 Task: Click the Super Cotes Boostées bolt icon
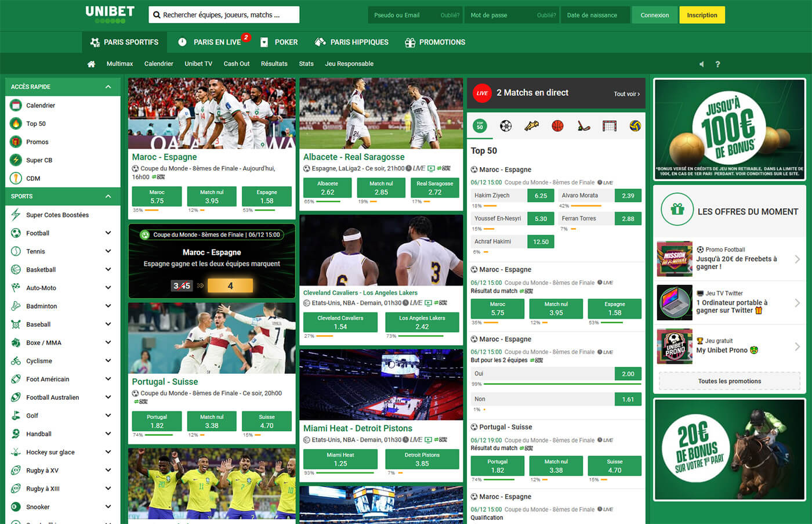click(x=16, y=215)
